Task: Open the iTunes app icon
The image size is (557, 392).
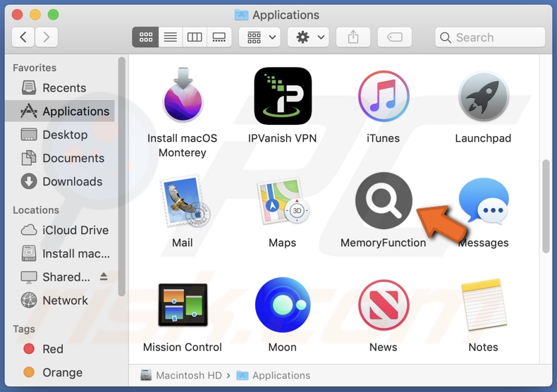Action: [x=384, y=96]
